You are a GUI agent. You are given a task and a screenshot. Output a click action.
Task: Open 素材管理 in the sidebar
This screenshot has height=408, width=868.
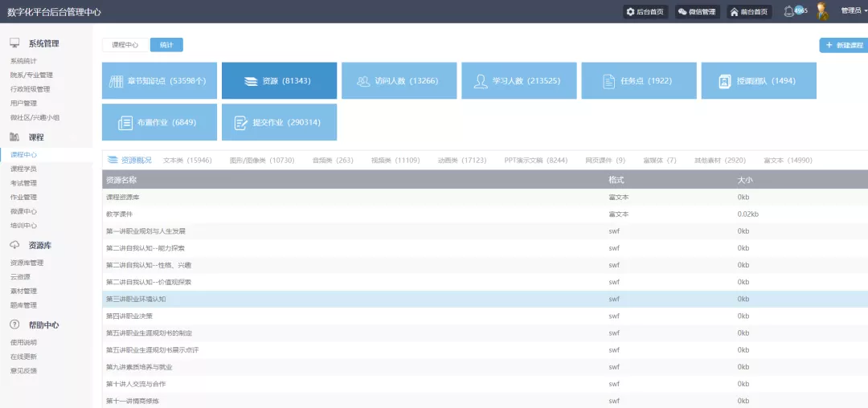[x=24, y=291]
